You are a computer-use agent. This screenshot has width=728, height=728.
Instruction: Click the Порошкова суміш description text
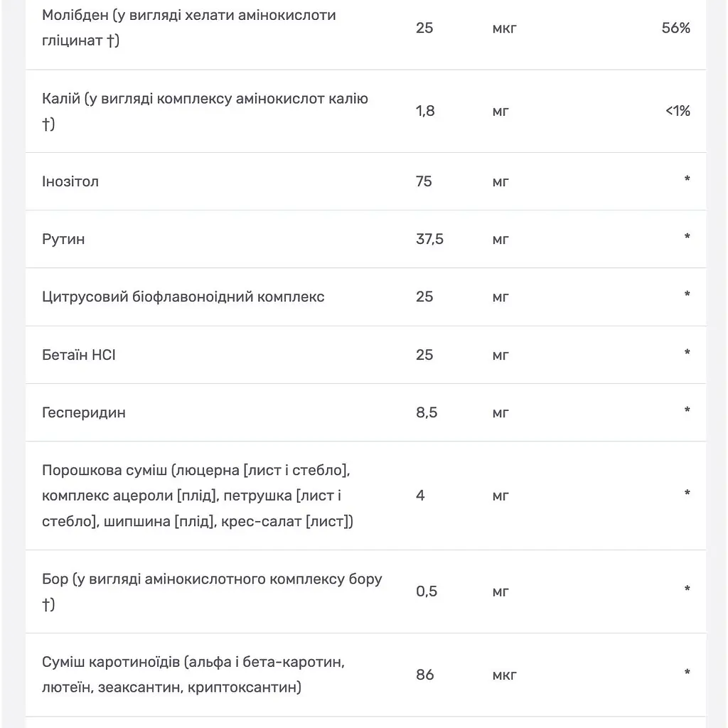pos(198,496)
